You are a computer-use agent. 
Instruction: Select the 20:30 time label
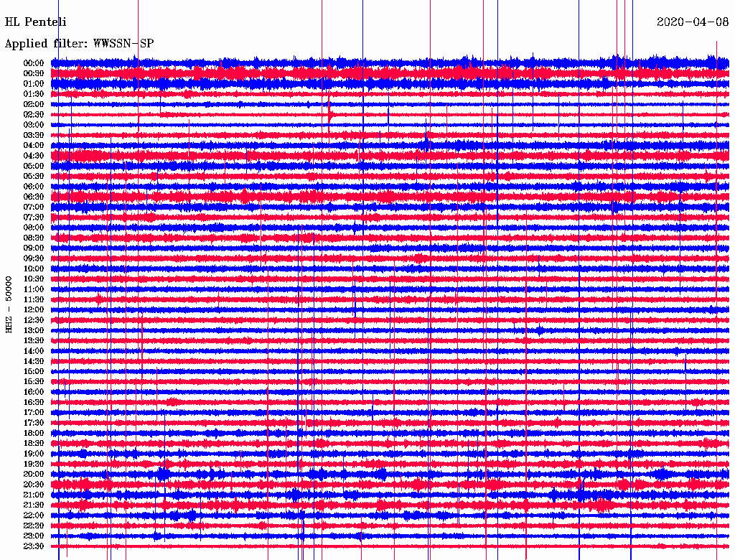point(34,485)
